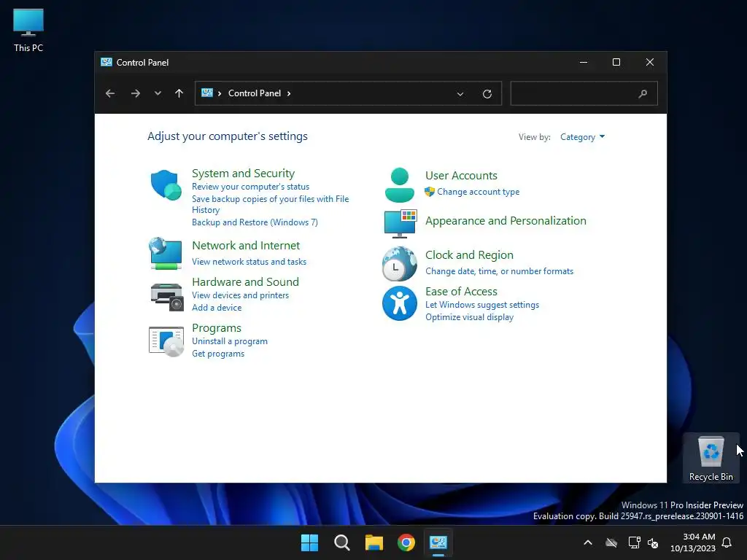Focus the Control Panel search box

[584, 93]
